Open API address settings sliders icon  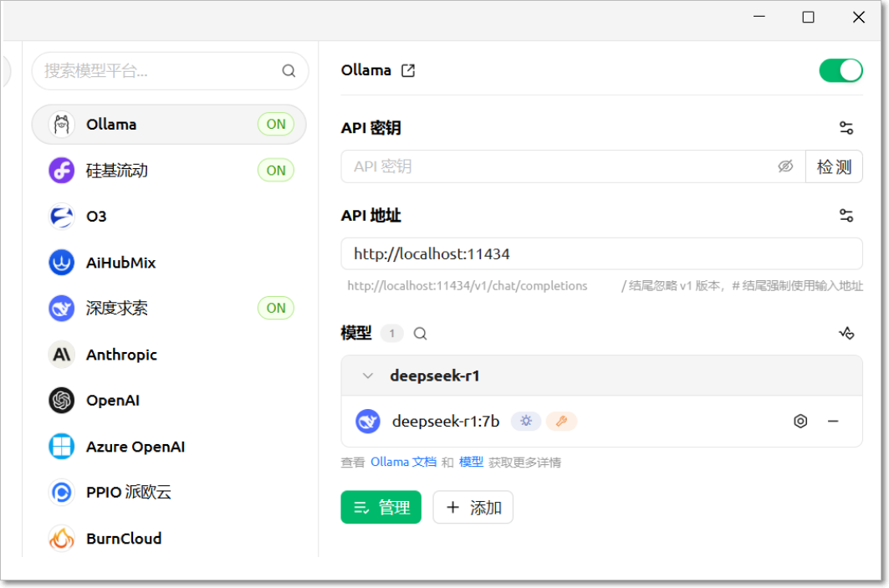click(x=846, y=216)
